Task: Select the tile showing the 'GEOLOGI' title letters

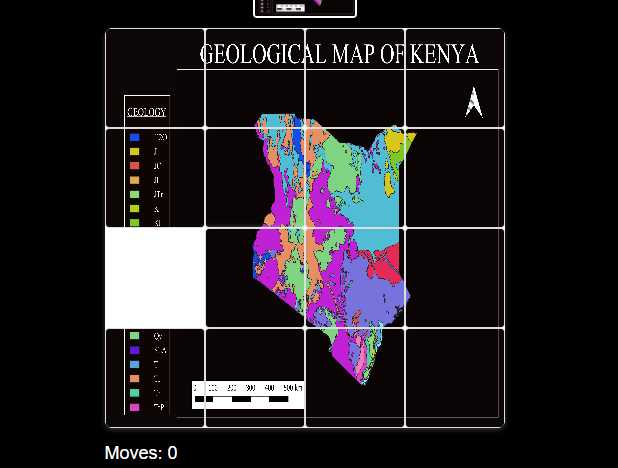Action: (255, 78)
